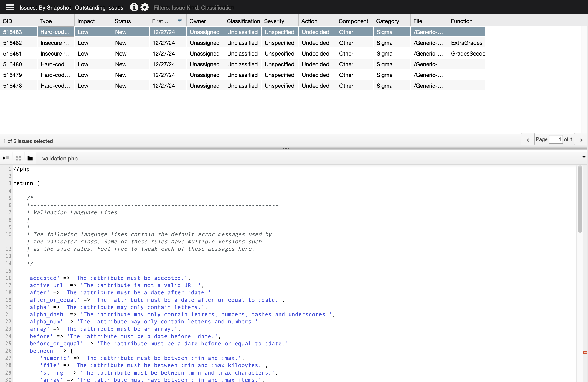Toggle the occurrences list icon in source panel
The height and width of the screenshot is (382, 588).
[x=6, y=158]
